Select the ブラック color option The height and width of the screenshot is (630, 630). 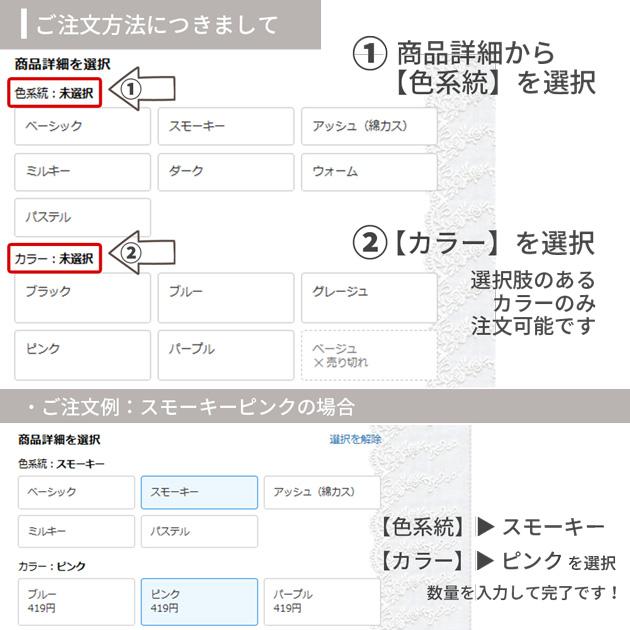tap(82, 298)
